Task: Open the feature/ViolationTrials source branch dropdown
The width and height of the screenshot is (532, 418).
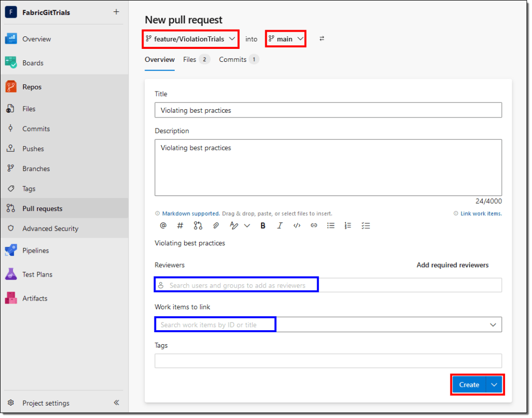Action: pyautogui.click(x=191, y=39)
